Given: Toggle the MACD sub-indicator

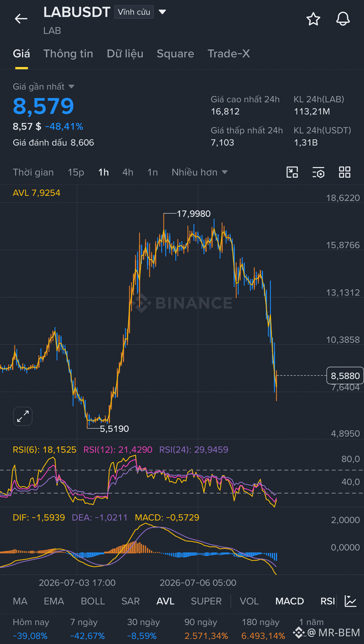Looking at the screenshot, I should [290, 601].
